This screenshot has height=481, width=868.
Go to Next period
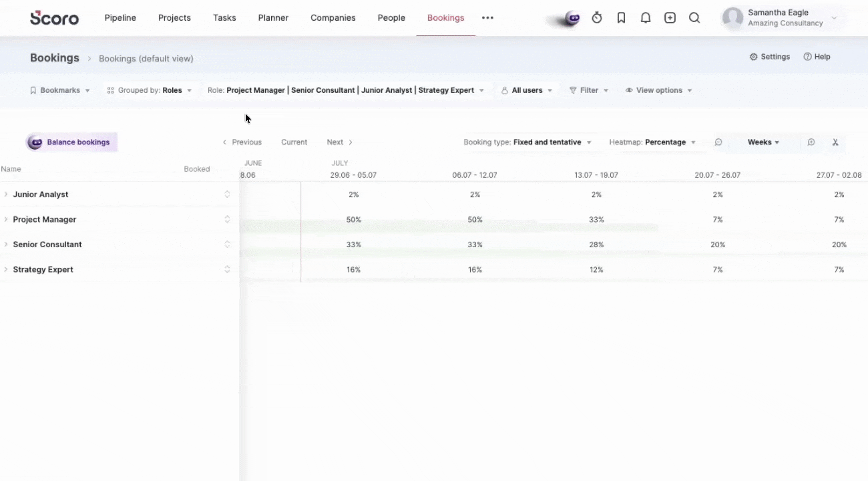[339, 142]
